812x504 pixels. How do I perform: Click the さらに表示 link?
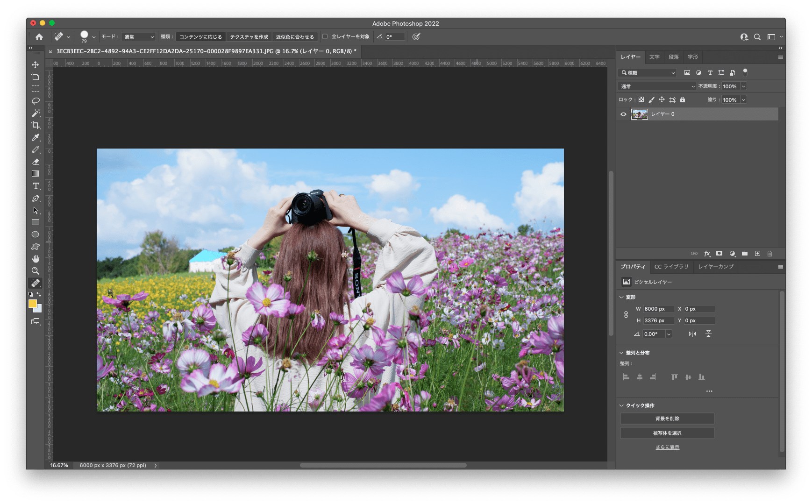(x=667, y=447)
